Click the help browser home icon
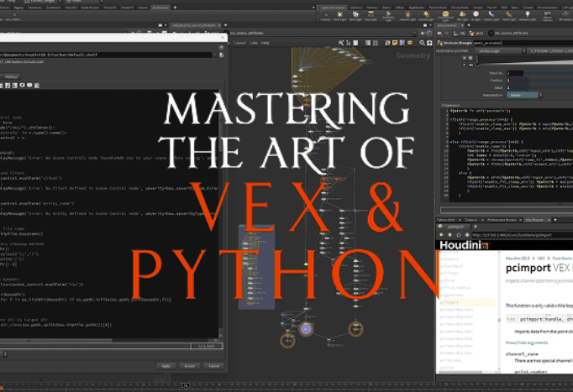The width and height of the screenshot is (573, 392). 466,235
